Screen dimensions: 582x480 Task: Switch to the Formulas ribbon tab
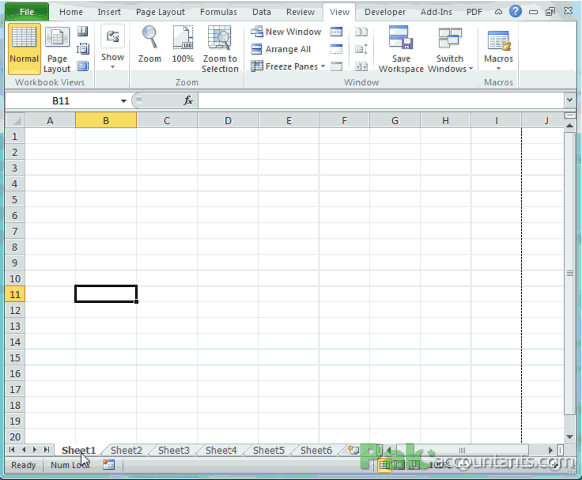(218, 12)
